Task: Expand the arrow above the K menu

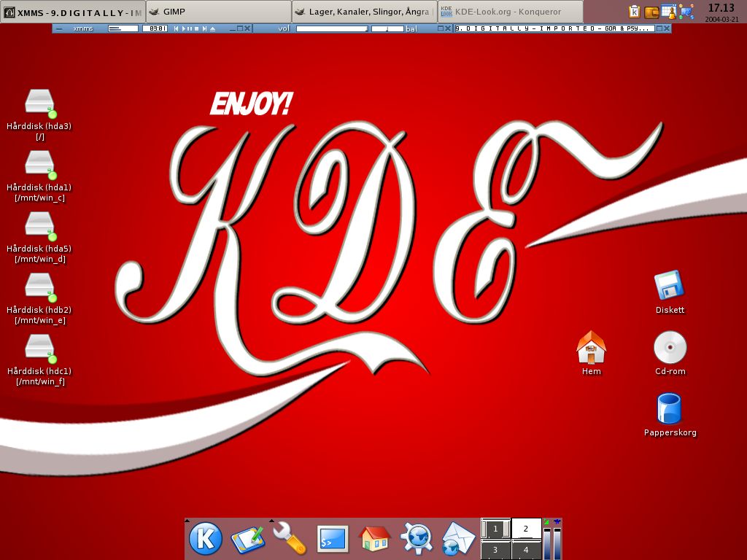Action: [187, 521]
